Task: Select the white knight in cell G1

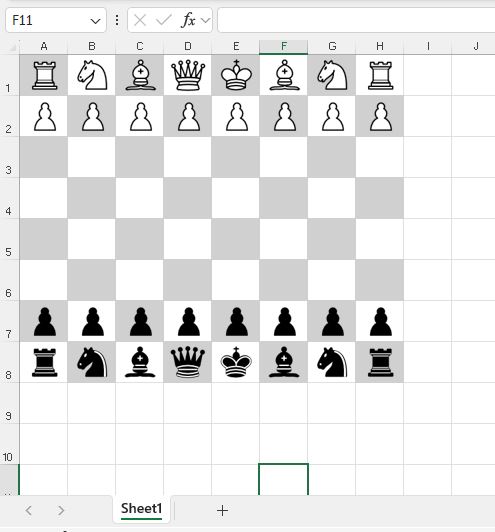Action: coord(332,75)
